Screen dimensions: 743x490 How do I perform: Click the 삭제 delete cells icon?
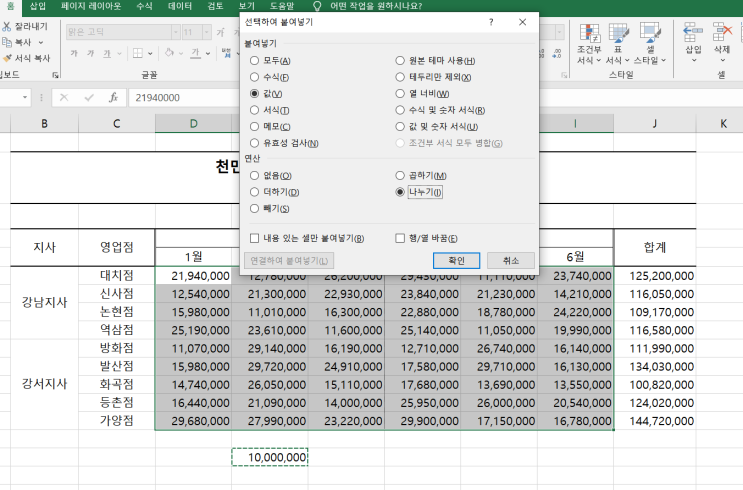(x=722, y=32)
